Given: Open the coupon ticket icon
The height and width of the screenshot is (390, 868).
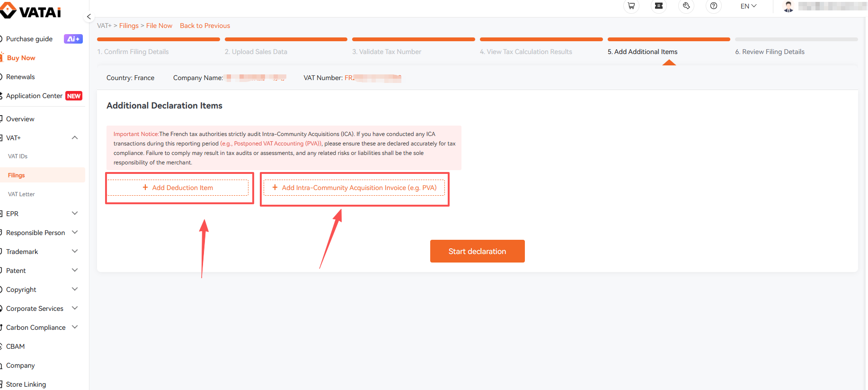Looking at the screenshot, I should 659,6.
